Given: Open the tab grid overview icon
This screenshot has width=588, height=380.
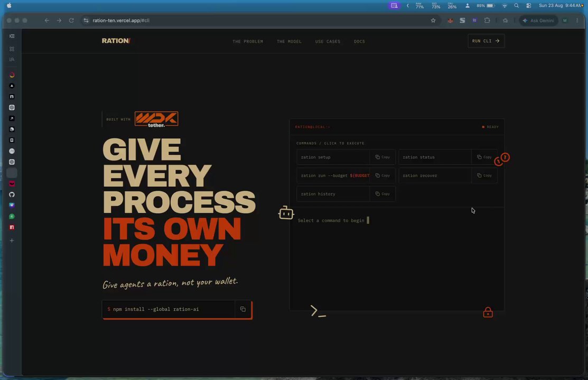Looking at the screenshot, I should click(12, 49).
